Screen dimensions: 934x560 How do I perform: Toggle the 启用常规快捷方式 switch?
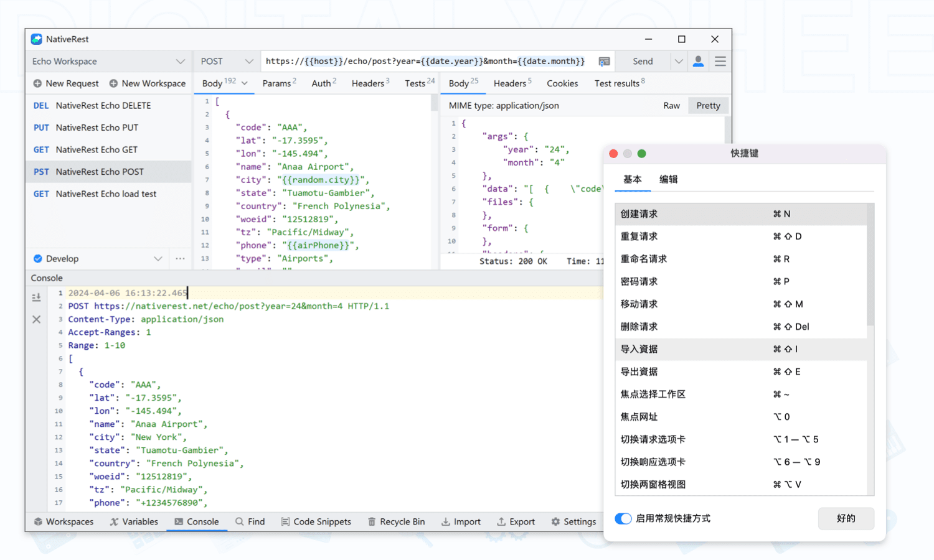(623, 518)
